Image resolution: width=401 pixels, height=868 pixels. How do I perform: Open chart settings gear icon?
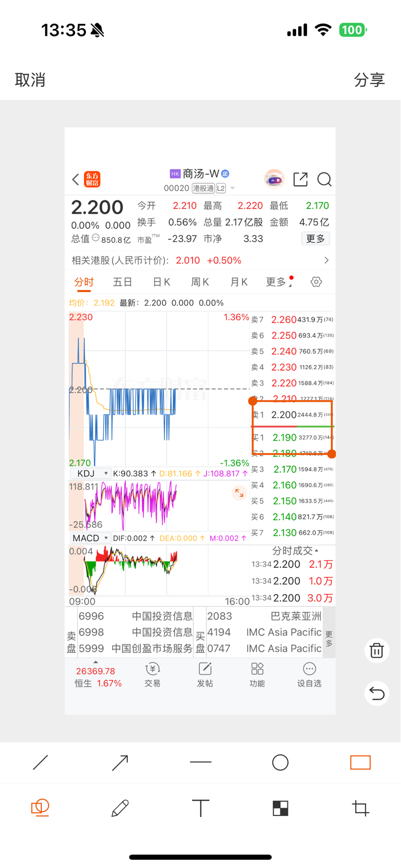point(316,282)
